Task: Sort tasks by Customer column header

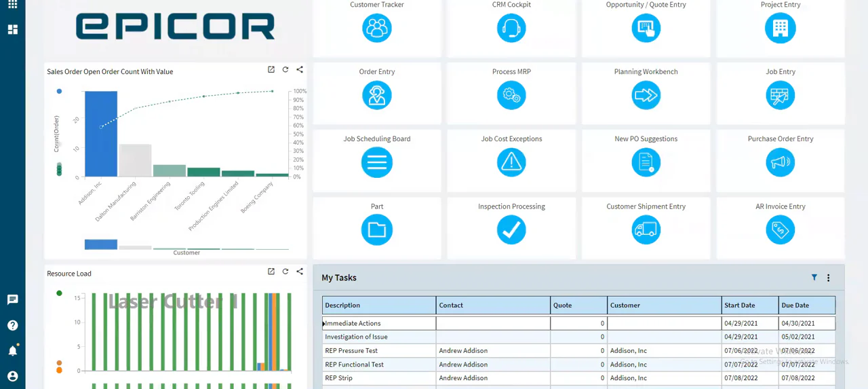Action: tap(664, 305)
